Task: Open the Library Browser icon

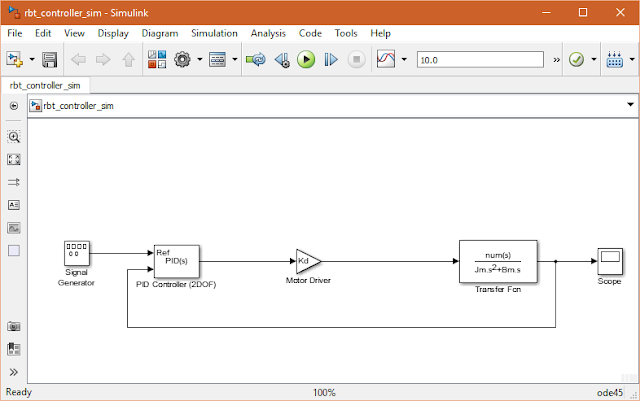Action: click(x=157, y=60)
